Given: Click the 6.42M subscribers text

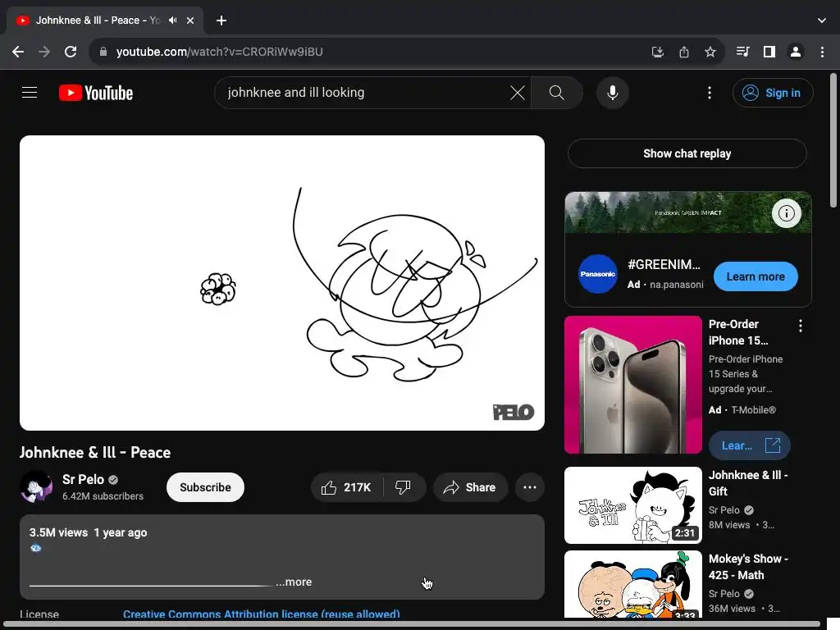Looking at the screenshot, I should tap(103, 496).
